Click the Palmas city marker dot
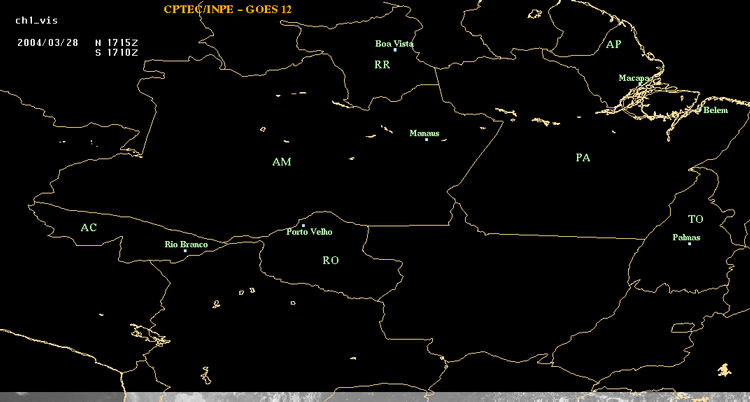The image size is (750, 402). (689, 244)
